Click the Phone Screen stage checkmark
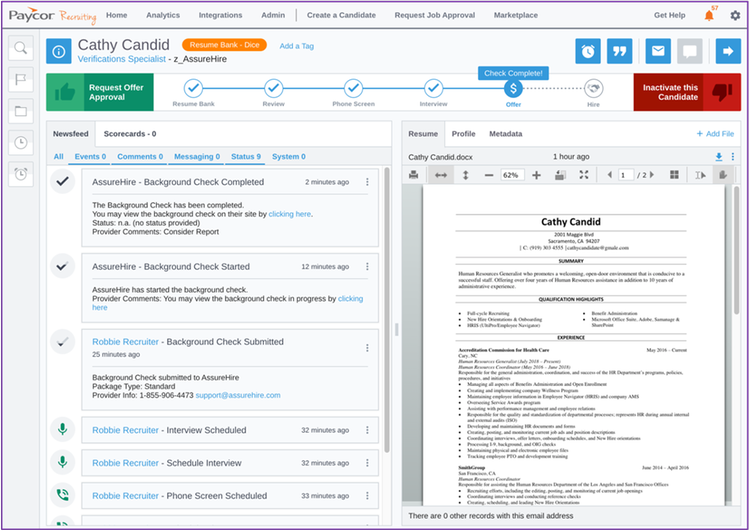 pyautogui.click(x=353, y=88)
